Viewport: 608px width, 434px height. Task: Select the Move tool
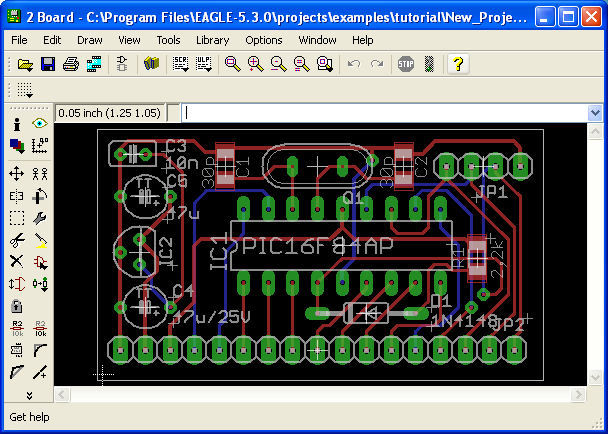(x=17, y=174)
